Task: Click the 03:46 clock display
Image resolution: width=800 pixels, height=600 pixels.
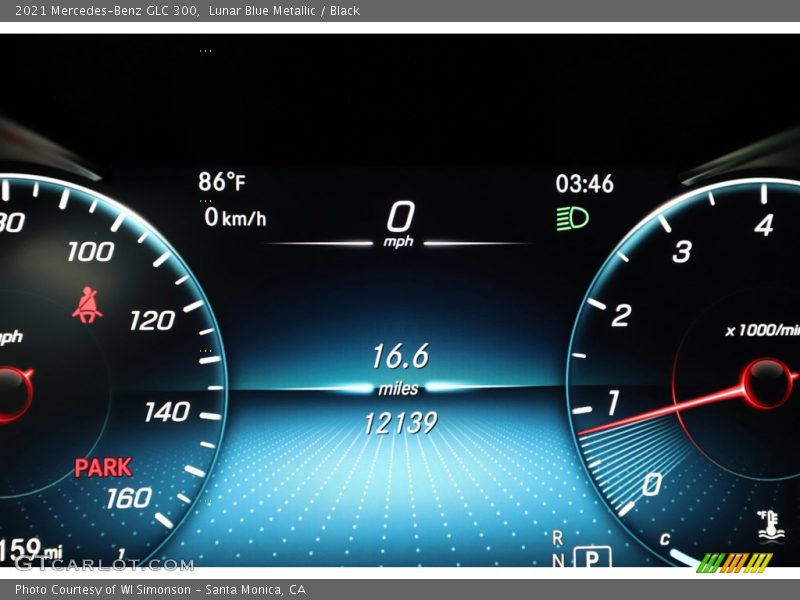Action: [x=585, y=184]
